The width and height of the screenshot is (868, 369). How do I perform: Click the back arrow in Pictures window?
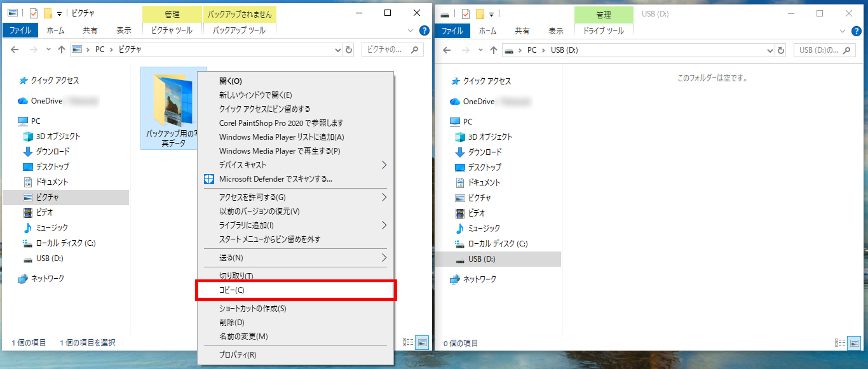[15, 50]
